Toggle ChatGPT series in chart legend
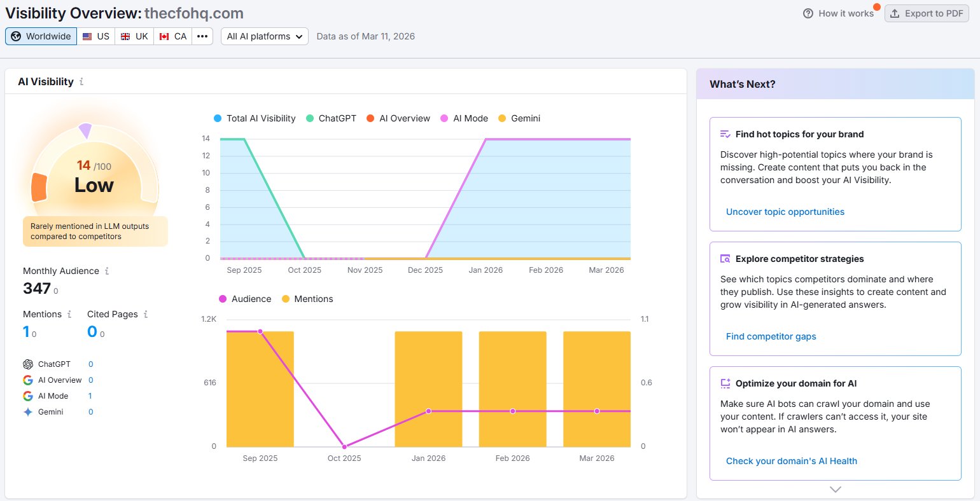The height and width of the screenshot is (501, 980). (x=331, y=118)
